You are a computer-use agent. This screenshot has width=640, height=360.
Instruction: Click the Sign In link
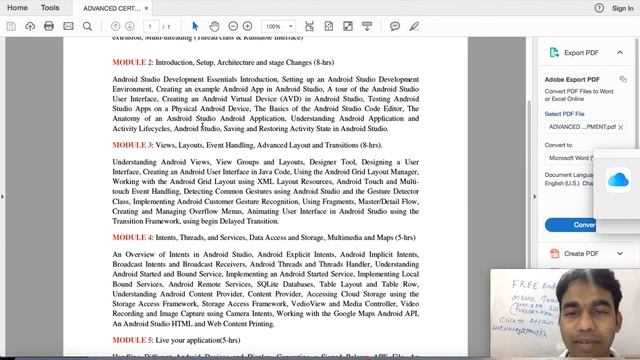(x=622, y=8)
